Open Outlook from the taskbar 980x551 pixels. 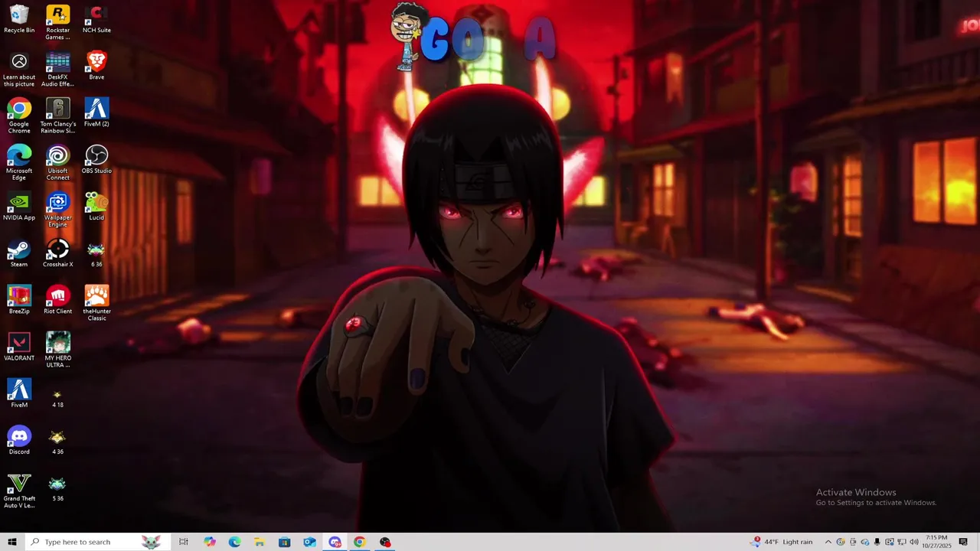(x=309, y=542)
